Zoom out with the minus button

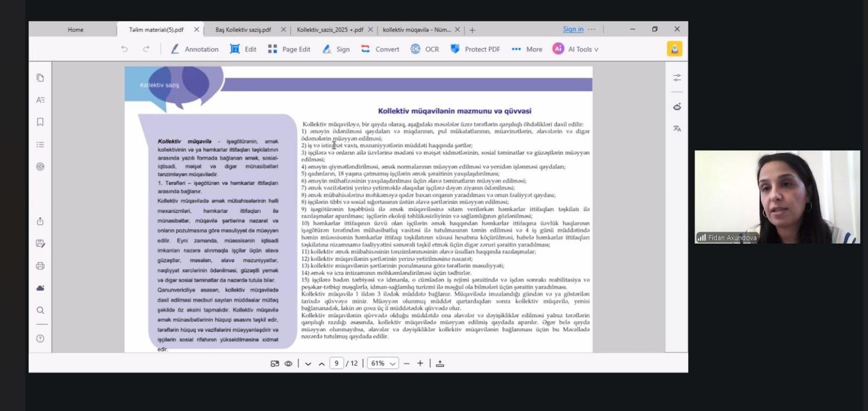pyautogui.click(x=406, y=364)
